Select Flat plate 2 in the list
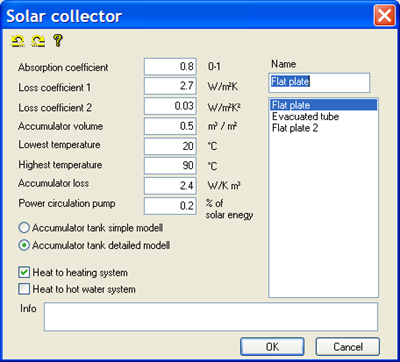Image resolution: width=400 pixels, height=362 pixels. click(323, 128)
